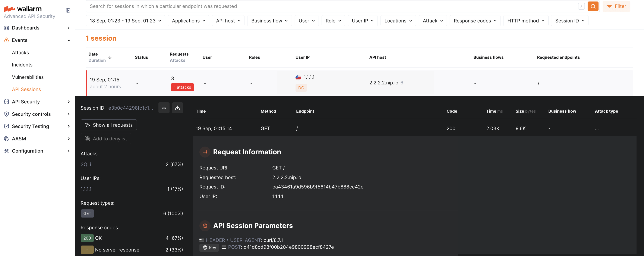
Task: Click Add to denylist
Action: coord(106,138)
